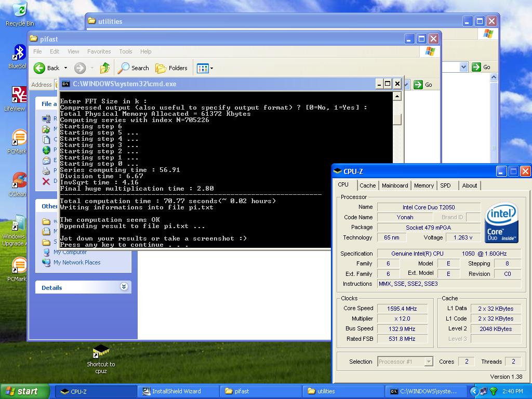
Task: Open the View menu in pifast
Action: click(73, 51)
